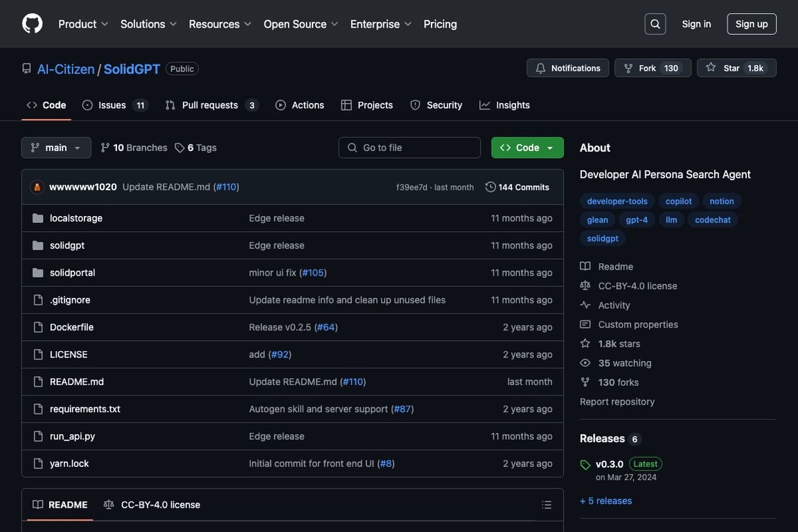Image resolution: width=798 pixels, height=532 pixels.
Task: Open commit history clock icon
Action: coord(490,187)
